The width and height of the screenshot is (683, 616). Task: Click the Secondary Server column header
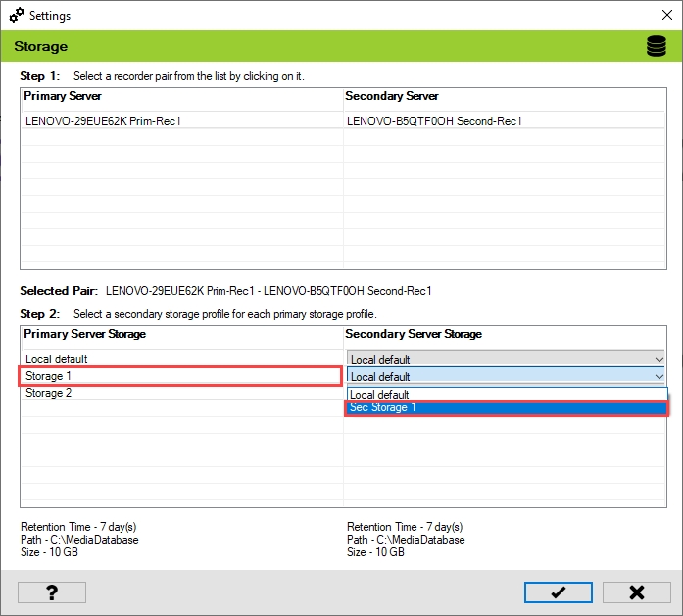pos(392,96)
